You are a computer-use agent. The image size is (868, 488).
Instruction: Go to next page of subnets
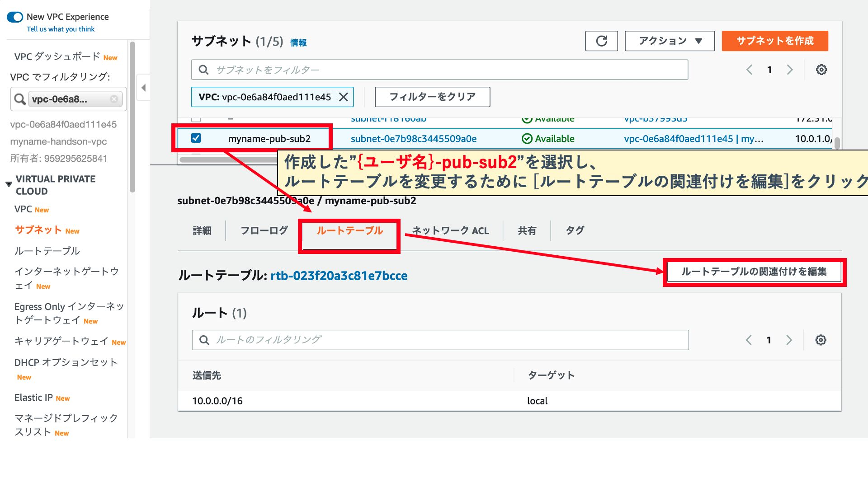789,70
